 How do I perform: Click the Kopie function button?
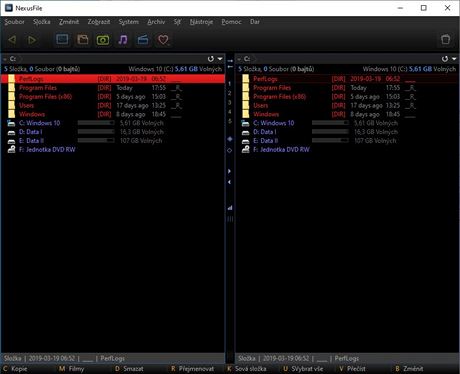click(15, 369)
